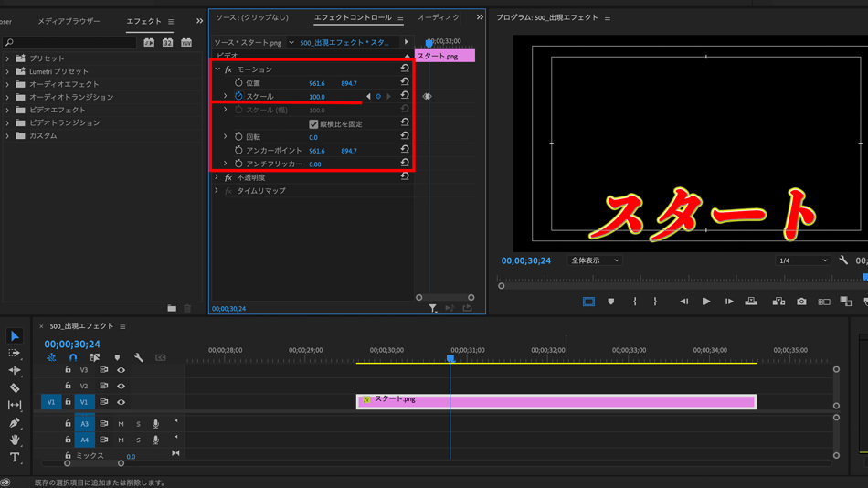Viewport: 868px width, 488px height.
Task: Hide track V1 with the eye icon
Action: pyautogui.click(x=121, y=402)
